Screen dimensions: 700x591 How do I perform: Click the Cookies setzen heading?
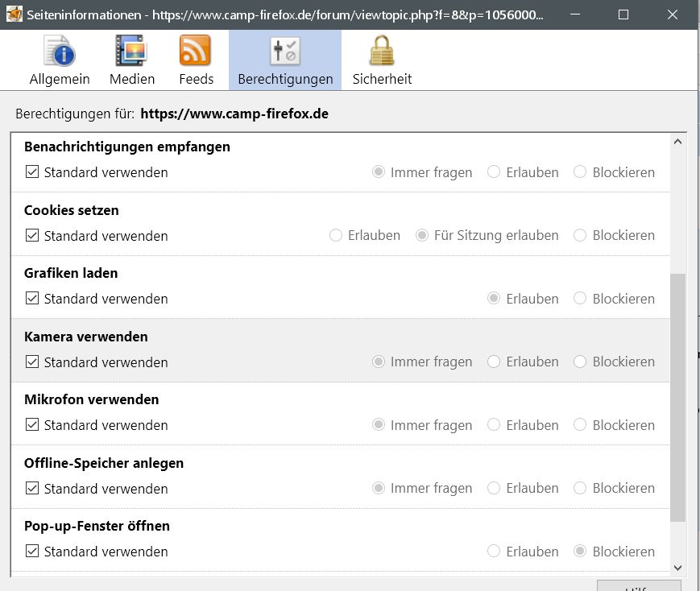point(72,210)
